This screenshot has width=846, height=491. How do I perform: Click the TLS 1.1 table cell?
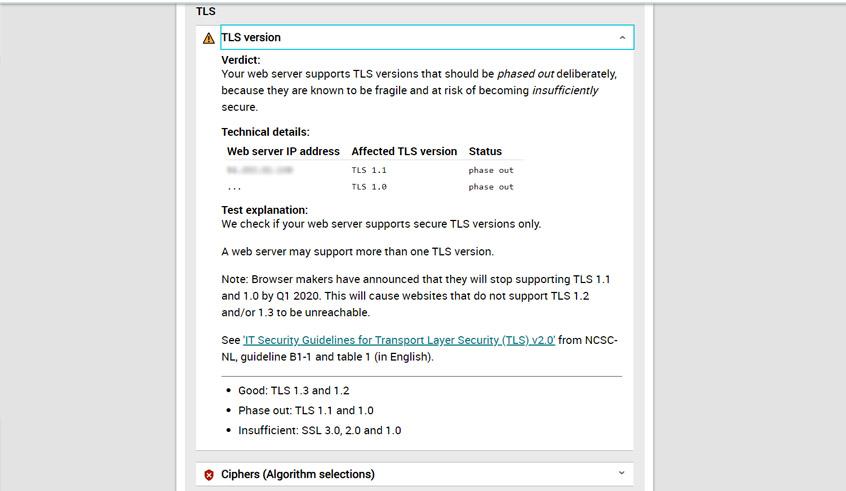click(369, 171)
